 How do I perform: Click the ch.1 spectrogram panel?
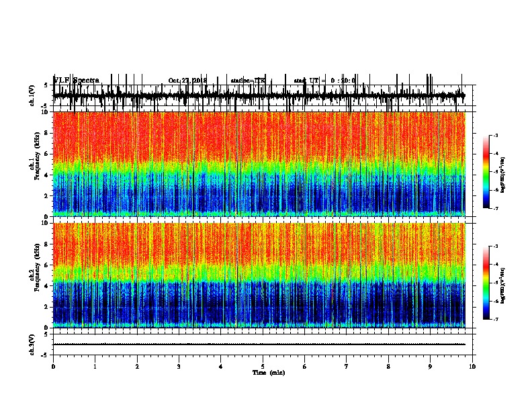tap(259, 164)
